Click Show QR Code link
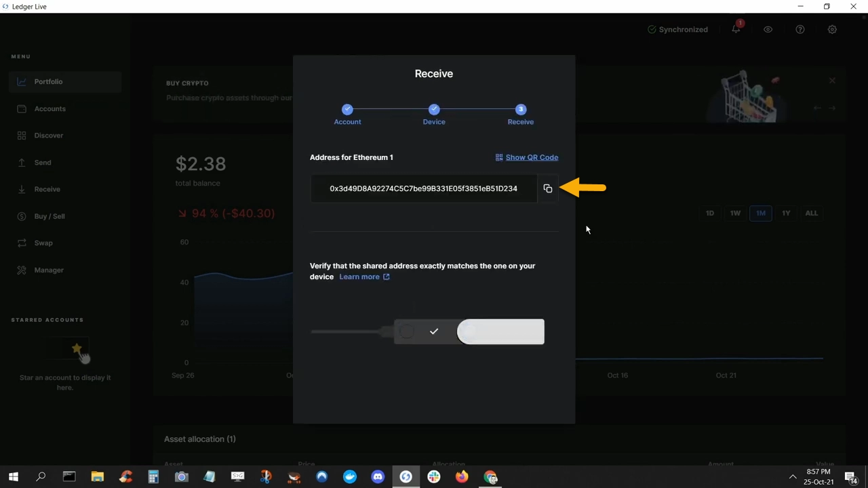868x488 pixels. tap(527, 157)
